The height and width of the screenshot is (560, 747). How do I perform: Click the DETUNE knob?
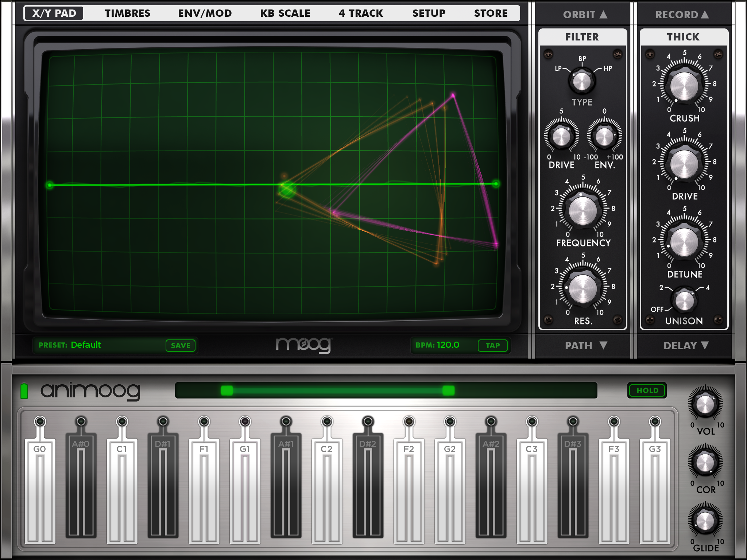[684, 242]
